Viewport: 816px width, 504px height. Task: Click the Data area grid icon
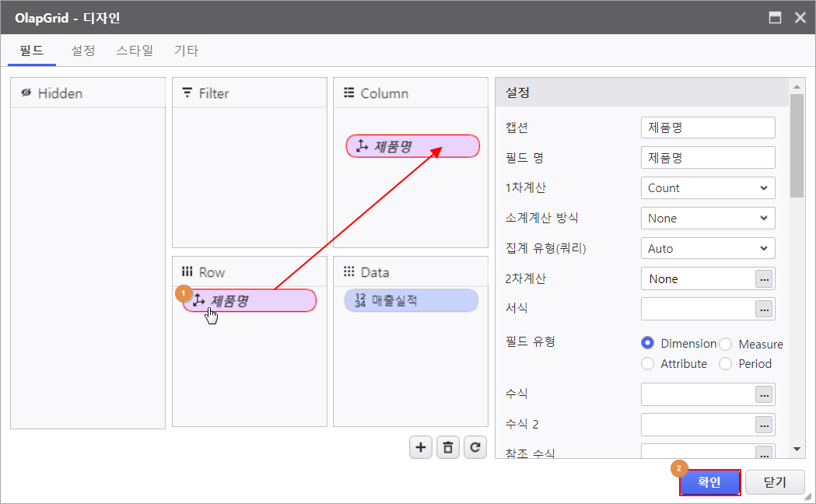click(348, 271)
